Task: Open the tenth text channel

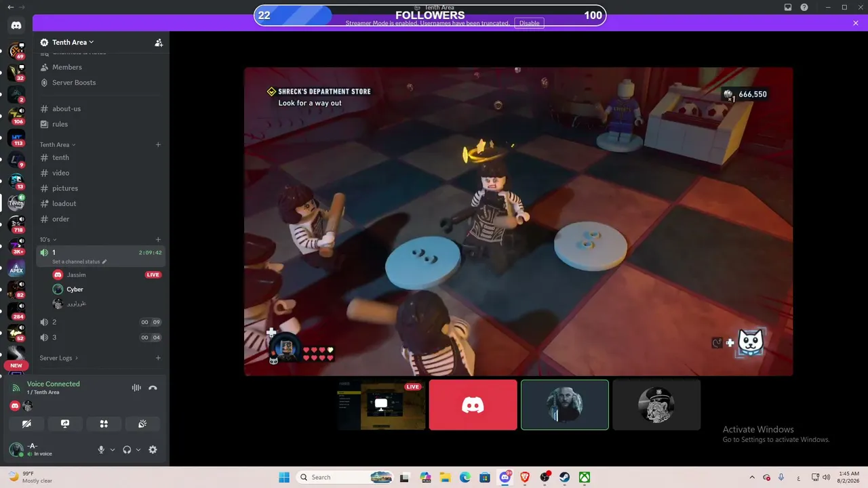Action: (60, 157)
